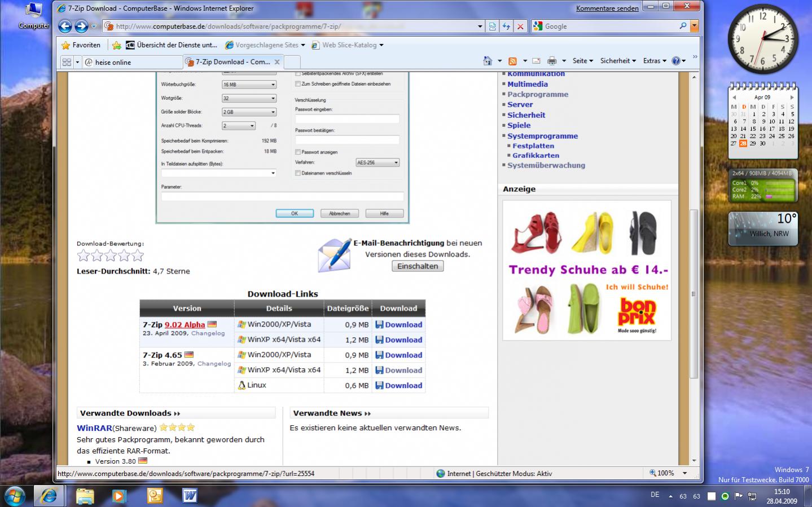Go forward with the browser Forward arrow
The image size is (812, 507).
[81, 26]
